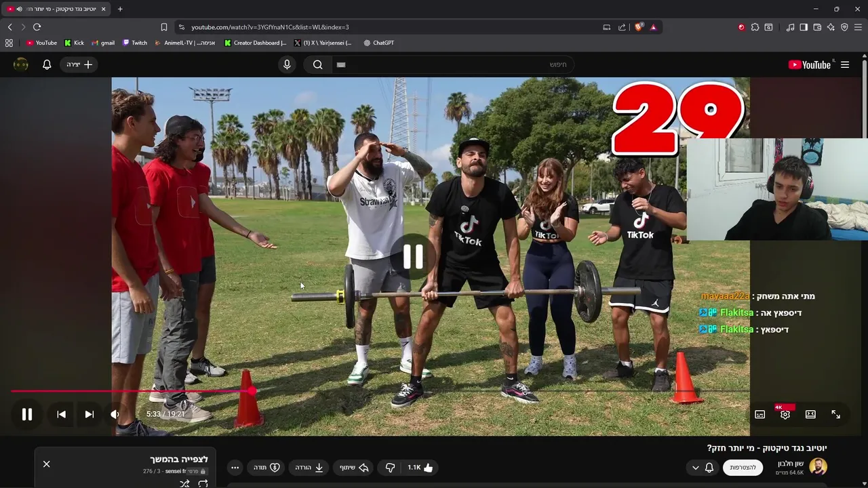Mute the tab using the tab audio icon
The width and height of the screenshot is (868, 488).
pos(19,9)
